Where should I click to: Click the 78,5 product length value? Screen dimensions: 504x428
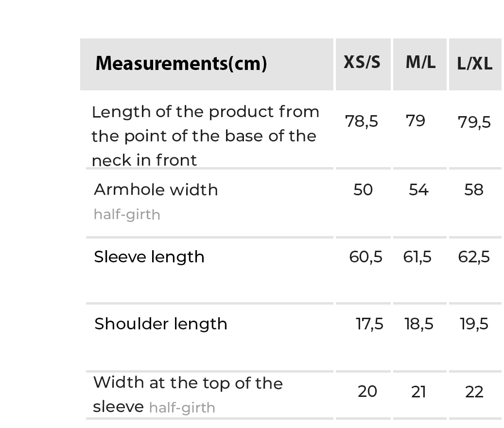click(362, 121)
